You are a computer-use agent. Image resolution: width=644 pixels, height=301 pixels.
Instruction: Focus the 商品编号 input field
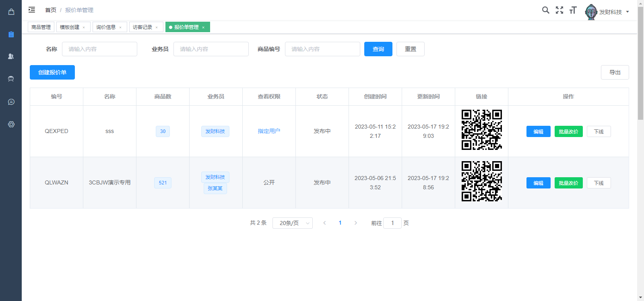(322, 49)
